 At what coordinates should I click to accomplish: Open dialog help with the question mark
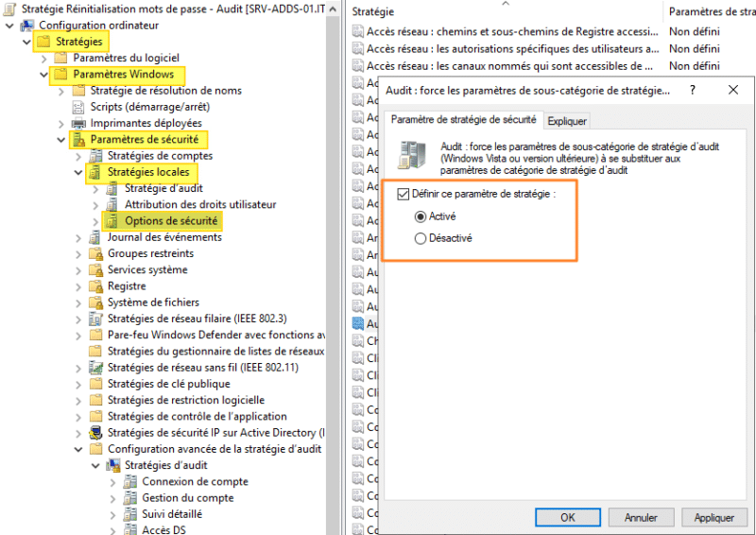click(x=693, y=90)
